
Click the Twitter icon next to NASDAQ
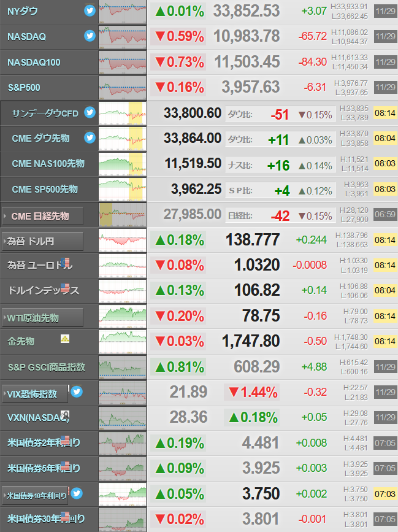point(90,36)
